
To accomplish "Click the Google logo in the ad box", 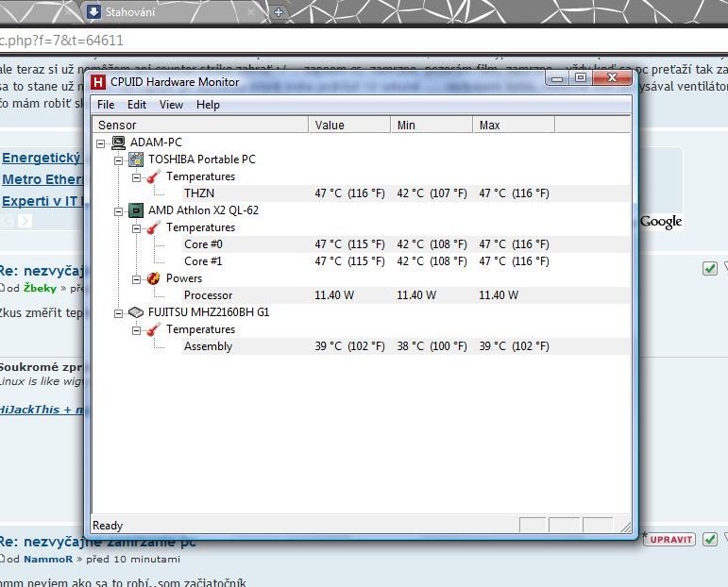I will pos(661,223).
